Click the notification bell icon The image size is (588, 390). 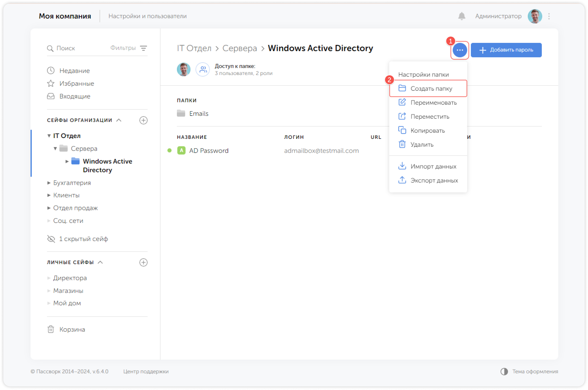461,16
